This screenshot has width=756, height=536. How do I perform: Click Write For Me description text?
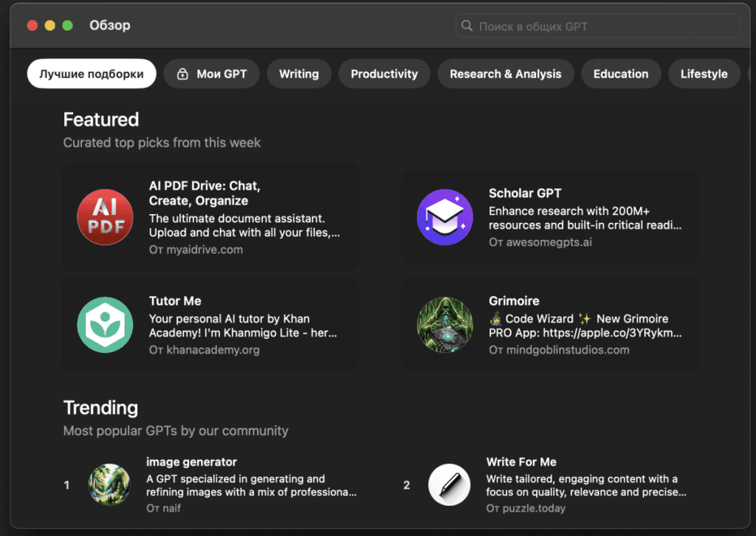[x=585, y=485]
